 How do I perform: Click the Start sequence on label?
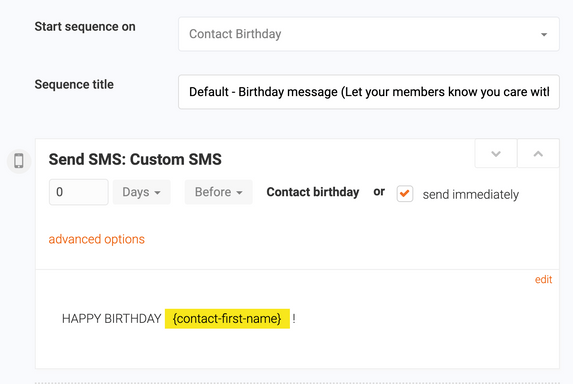[85, 27]
